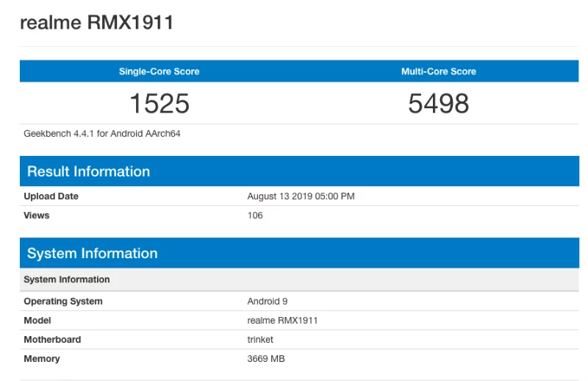Image resolution: width=588 pixels, height=381 pixels.
Task: Click the gray 'System Information' table subheader
Action: tap(299, 279)
